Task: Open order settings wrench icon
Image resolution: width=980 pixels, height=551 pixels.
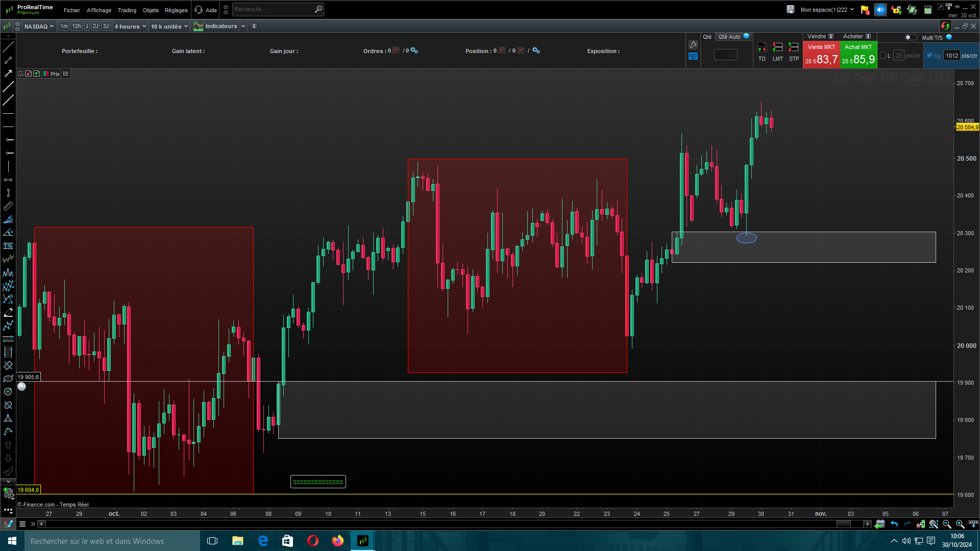Action: coord(693,45)
